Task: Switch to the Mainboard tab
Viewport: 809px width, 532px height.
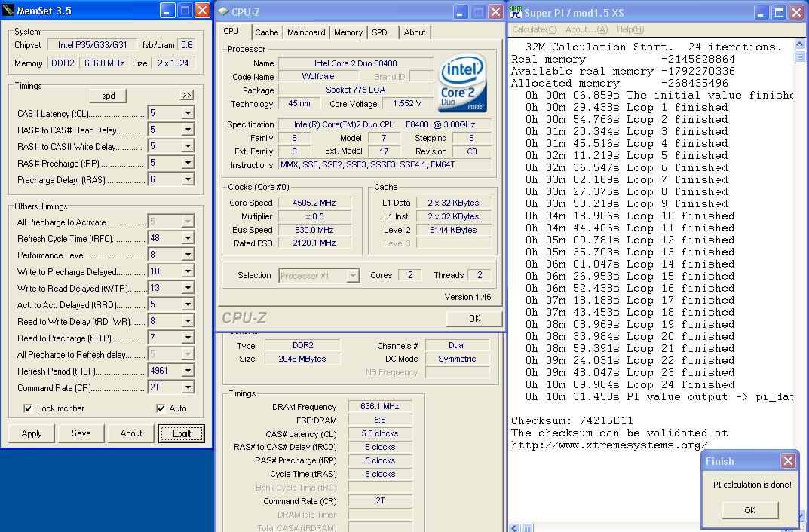Action: coord(306,32)
